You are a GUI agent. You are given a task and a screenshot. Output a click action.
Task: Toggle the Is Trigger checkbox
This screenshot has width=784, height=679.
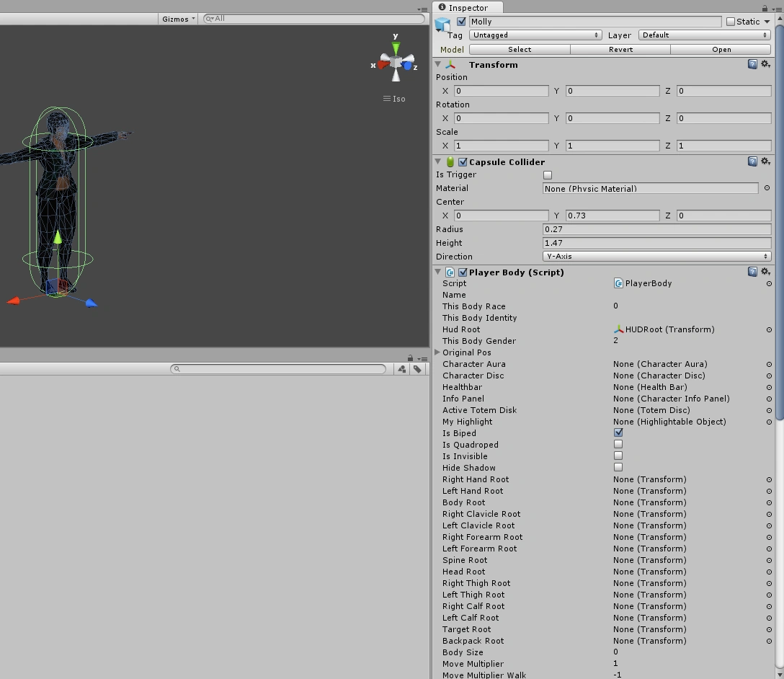(x=548, y=175)
